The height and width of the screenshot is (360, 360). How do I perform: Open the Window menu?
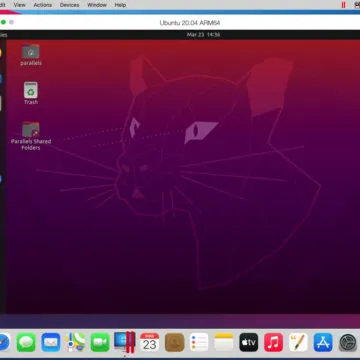[97, 5]
